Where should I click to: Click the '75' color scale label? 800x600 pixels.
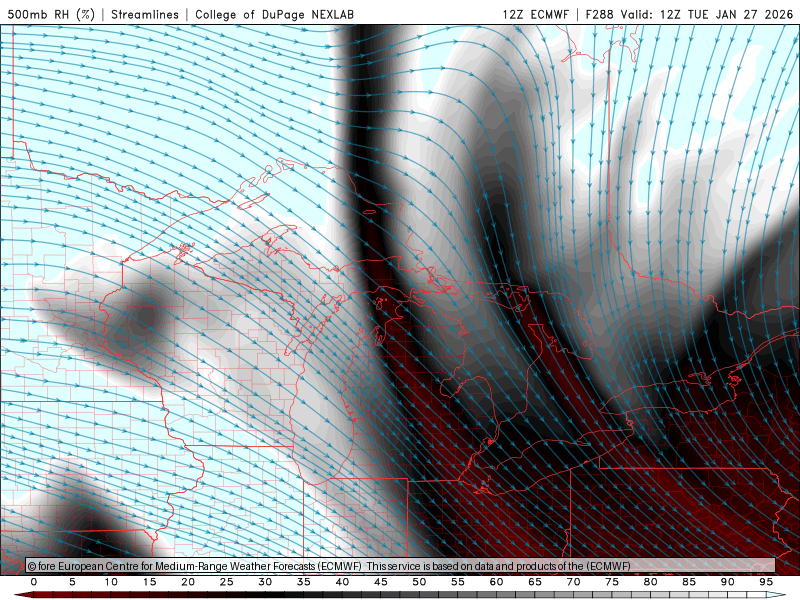coord(612,582)
